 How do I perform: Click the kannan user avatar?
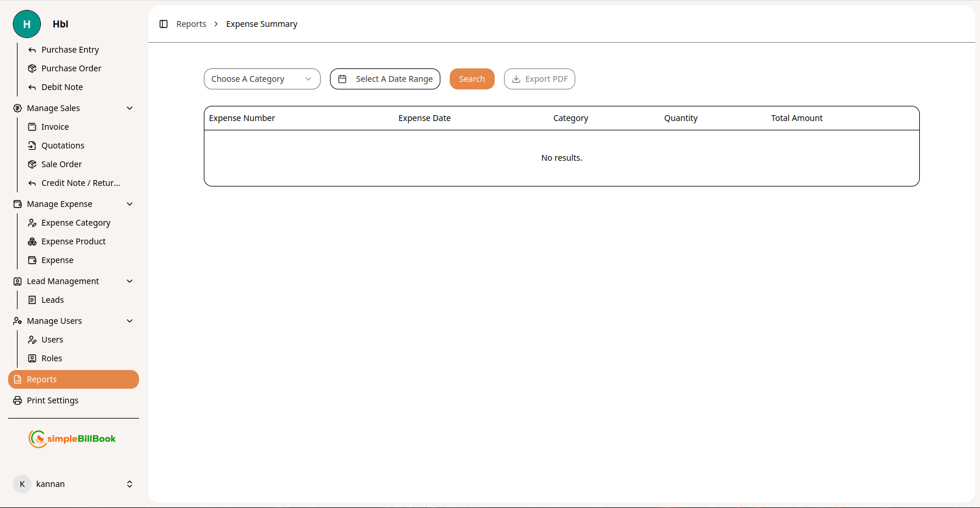(22, 484)
